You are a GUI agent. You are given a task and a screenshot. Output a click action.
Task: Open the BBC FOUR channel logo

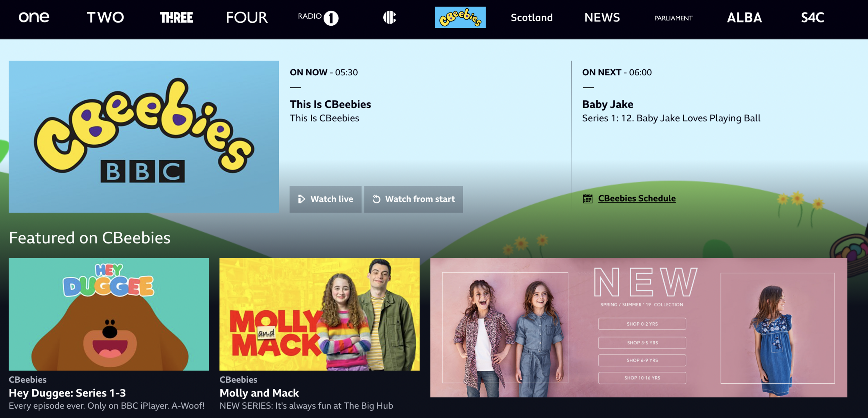247,17
